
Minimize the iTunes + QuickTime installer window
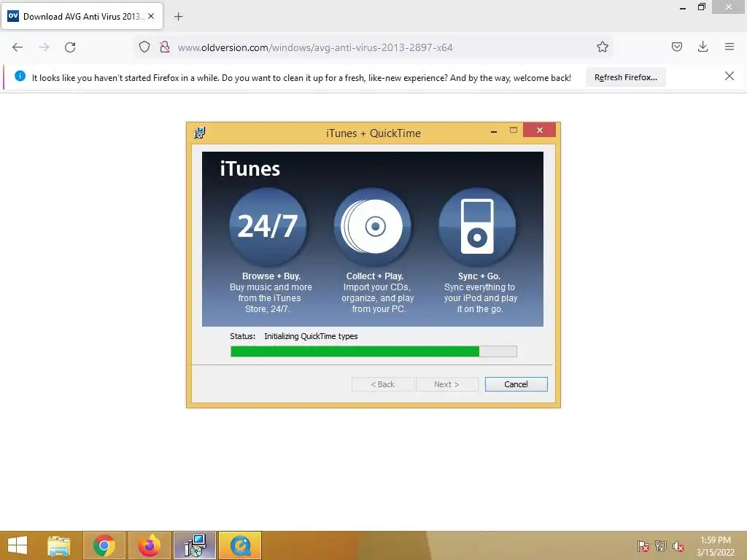pos(494,131)
